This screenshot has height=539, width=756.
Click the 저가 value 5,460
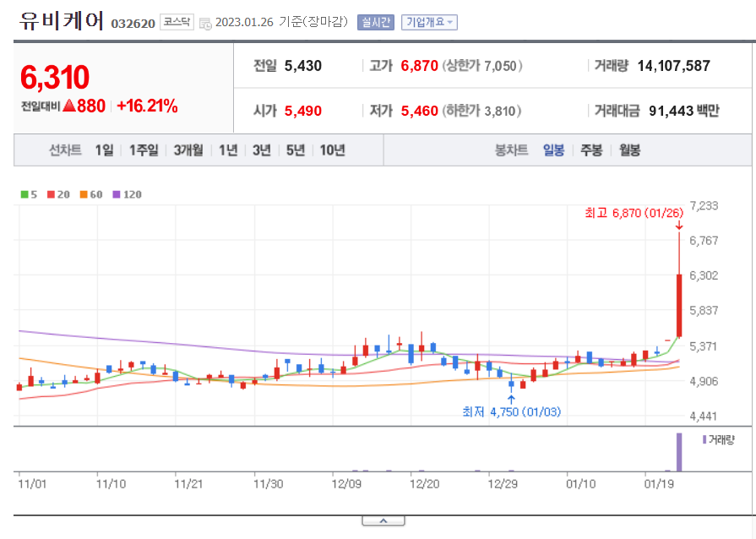(420, 112)
